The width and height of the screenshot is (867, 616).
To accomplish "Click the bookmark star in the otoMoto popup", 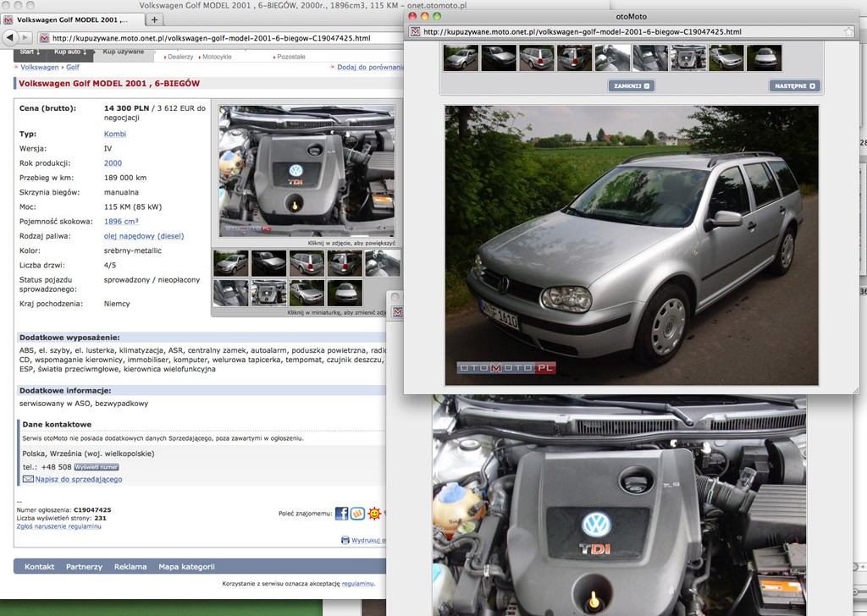I will pyautogui.click(x=848, y=31).
